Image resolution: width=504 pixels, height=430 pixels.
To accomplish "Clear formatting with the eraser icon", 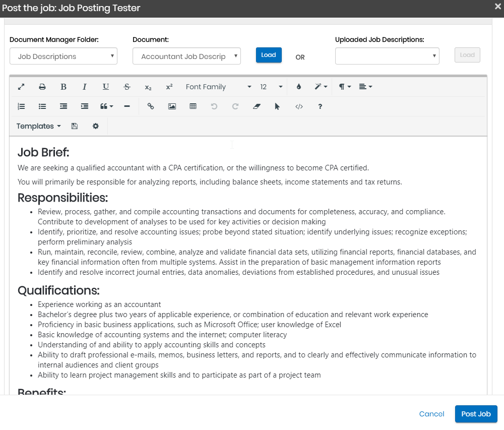I will 257,106.
